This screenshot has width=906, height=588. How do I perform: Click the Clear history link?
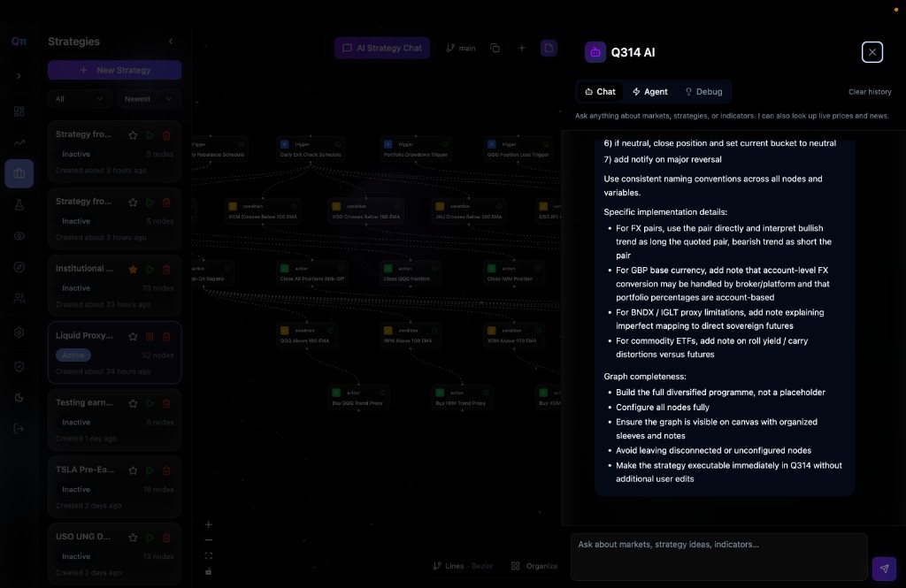pyautogui.click(x=869, y=92)
